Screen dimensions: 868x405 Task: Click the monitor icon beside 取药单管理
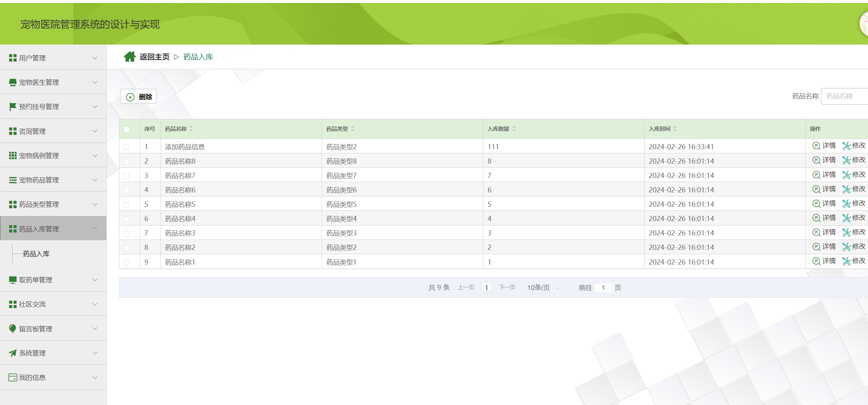coord(13,280)
